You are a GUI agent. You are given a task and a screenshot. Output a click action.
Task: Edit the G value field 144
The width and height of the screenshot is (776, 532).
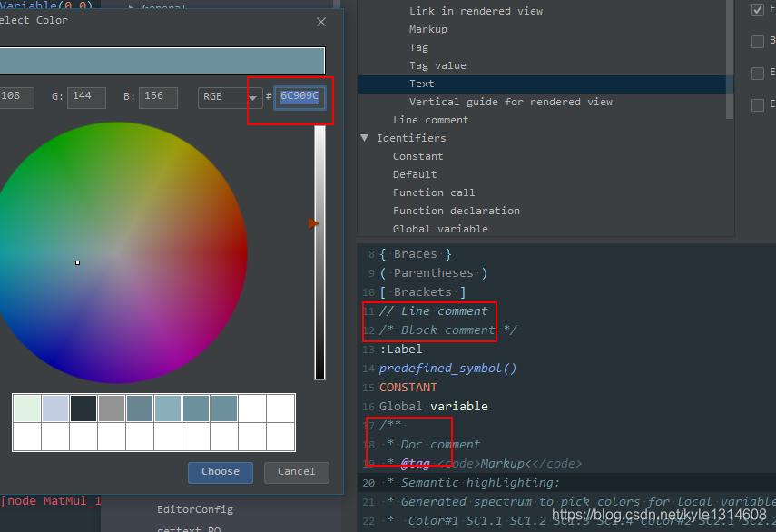pos(86,97)
